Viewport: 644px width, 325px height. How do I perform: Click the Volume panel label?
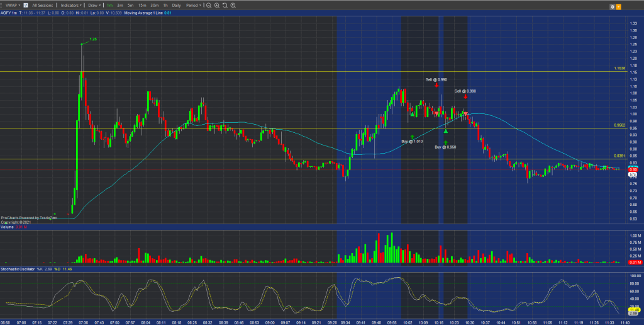tap(7, 227)
